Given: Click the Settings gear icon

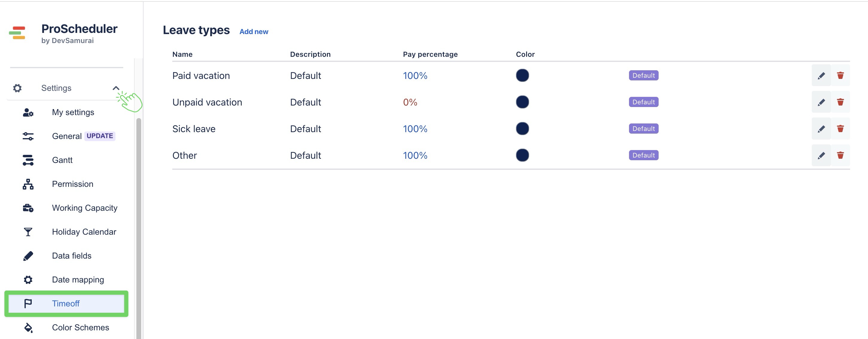Looking at the screenshot, I should tap(17, 88).
